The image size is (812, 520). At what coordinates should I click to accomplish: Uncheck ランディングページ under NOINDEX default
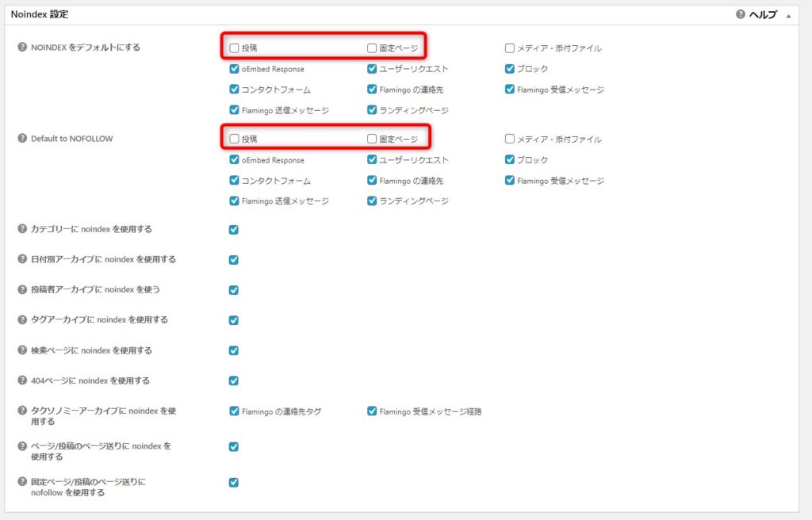tap(372, 110)
